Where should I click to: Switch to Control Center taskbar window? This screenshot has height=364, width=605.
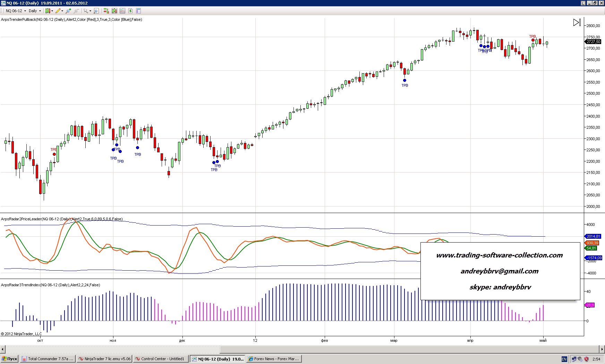(161, 359)
